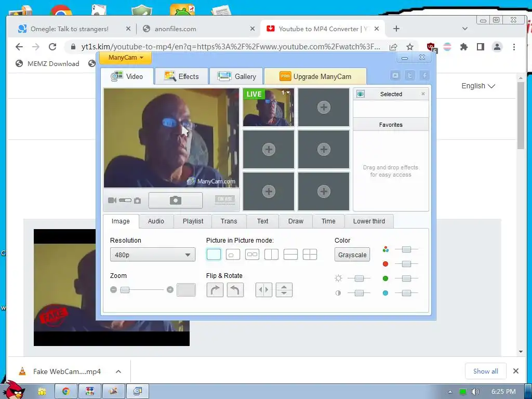532x399 pixels.
Task: Select small inset picture in picture mode
Action: tap(233, 254)
